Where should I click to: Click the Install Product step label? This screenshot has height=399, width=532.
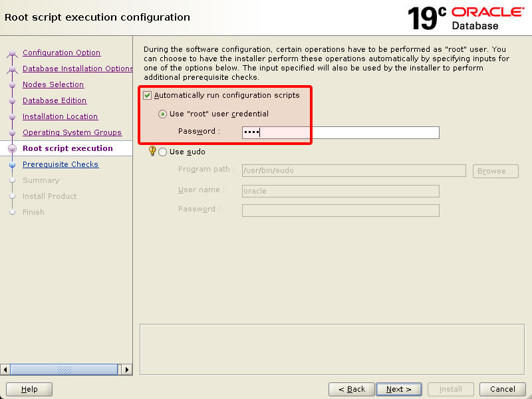(x=49, y=196)
